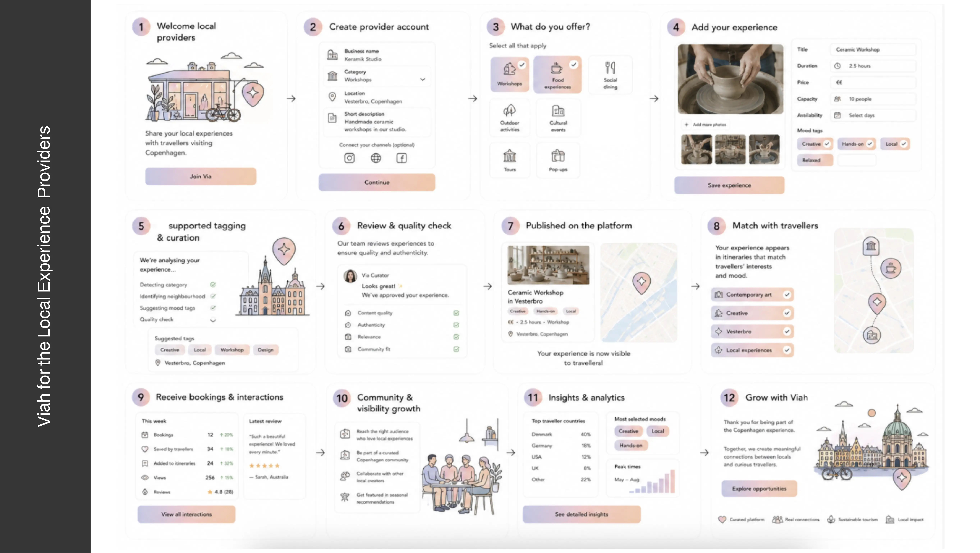This screenshot has height=553, width=980.
Task: Click the coffee cup pin on itinerary map
Action: pyautogui.click(x=891, y=268)
